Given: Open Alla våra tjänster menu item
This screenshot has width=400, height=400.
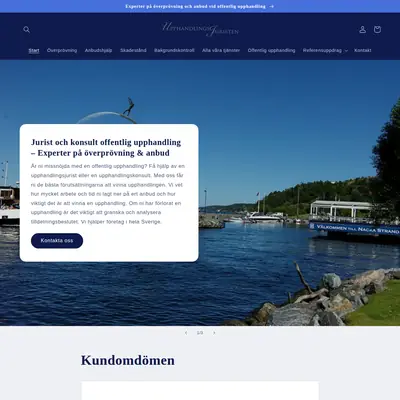Looking at the screenshot, I should pyautogui.click(x=221, y=50).
